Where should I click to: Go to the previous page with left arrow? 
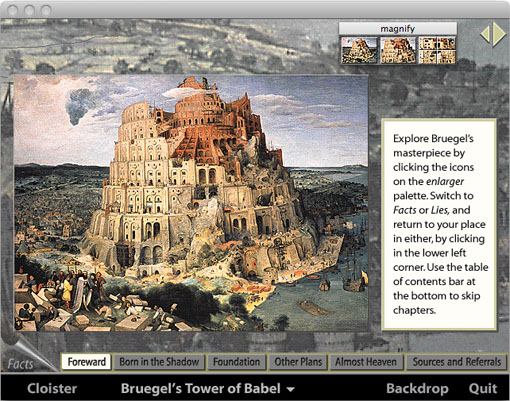[485, 35]
